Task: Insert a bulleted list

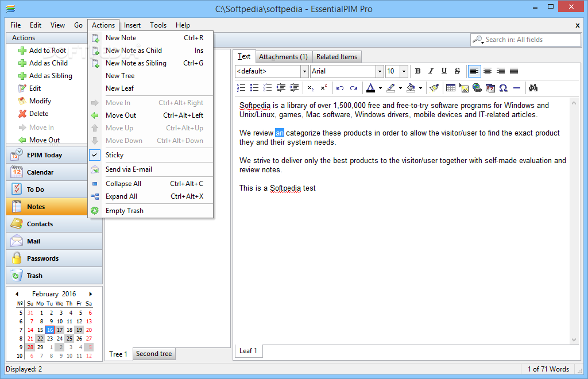Action: tap(254, 88)
